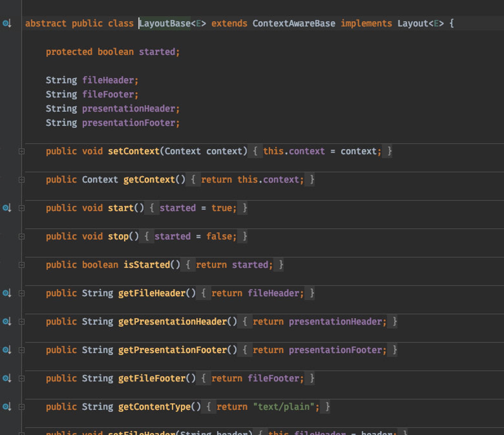Click the 'protected' keyword

pos(69,52)
